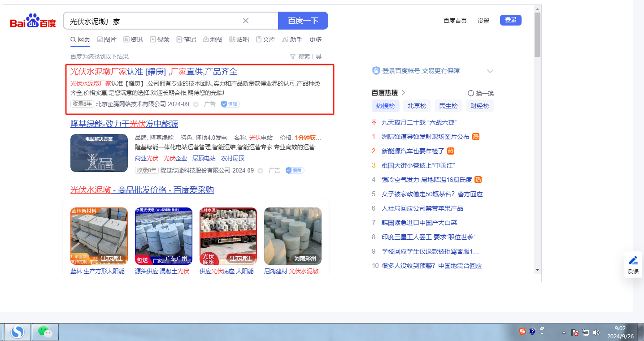Viewport: 644px width, 341px height.
Task: Click the Action Center flag tray icon
Action: coord(575,332)
